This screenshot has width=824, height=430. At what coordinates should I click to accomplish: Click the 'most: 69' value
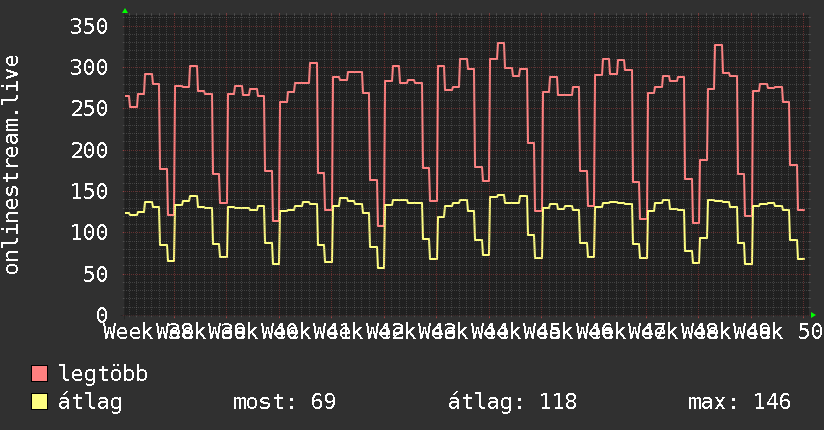[284, 402]
